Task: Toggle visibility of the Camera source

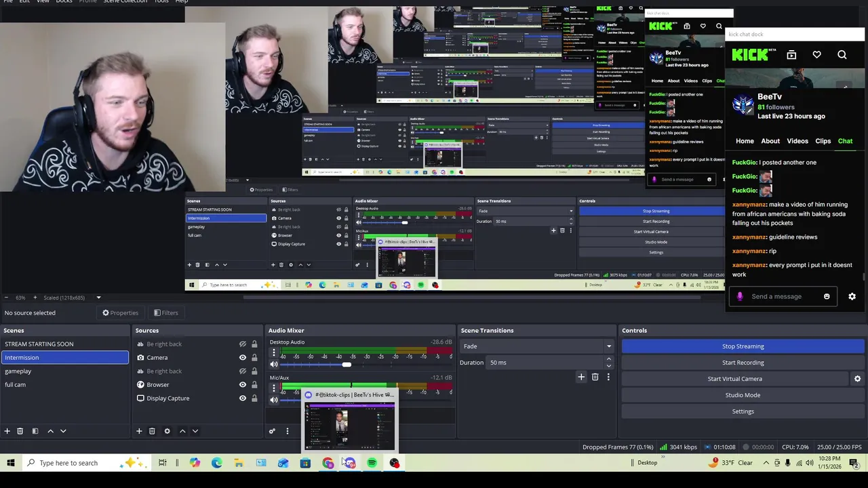Action: tap(242, 358)
